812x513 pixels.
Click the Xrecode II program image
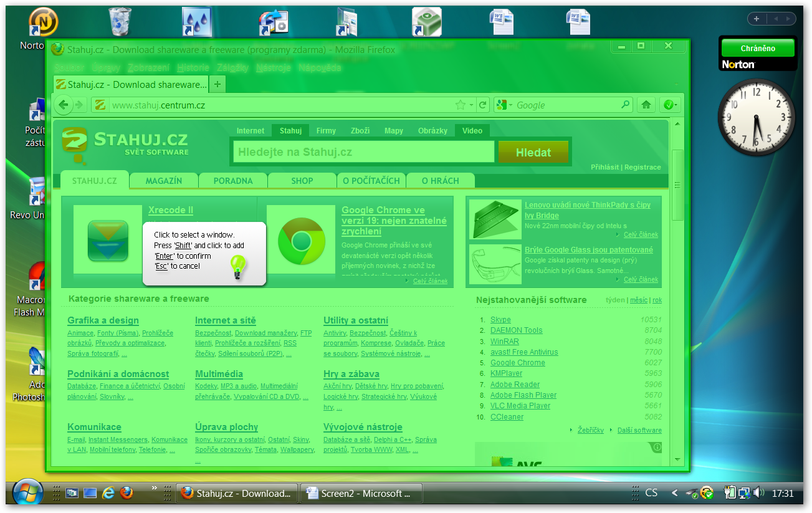tap(108, 240)
